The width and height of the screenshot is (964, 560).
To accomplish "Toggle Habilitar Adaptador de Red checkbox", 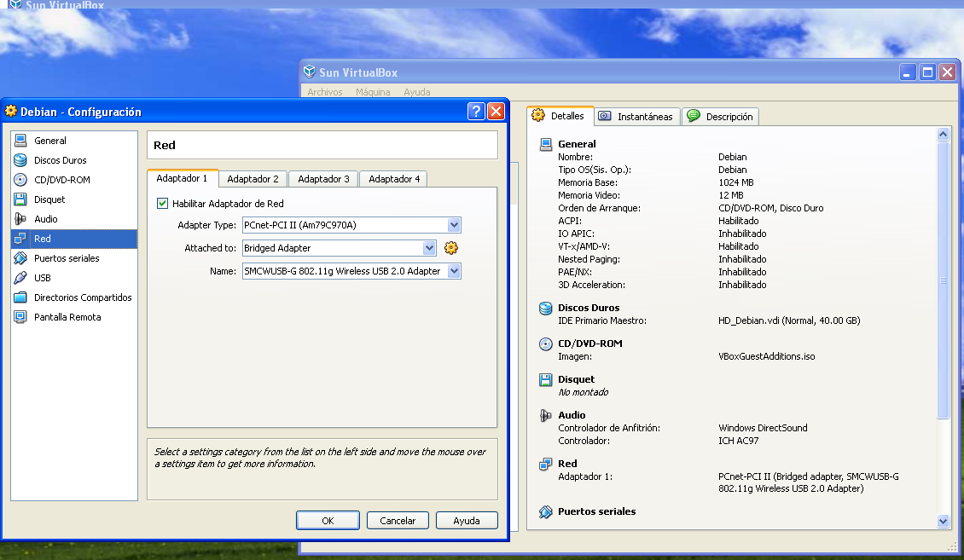I will click(x=162, y=203).
